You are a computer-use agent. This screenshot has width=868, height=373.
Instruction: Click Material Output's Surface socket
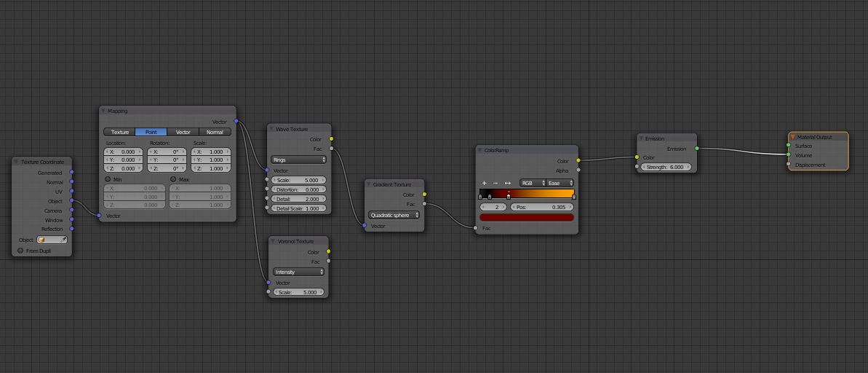(x=788, y=146)
